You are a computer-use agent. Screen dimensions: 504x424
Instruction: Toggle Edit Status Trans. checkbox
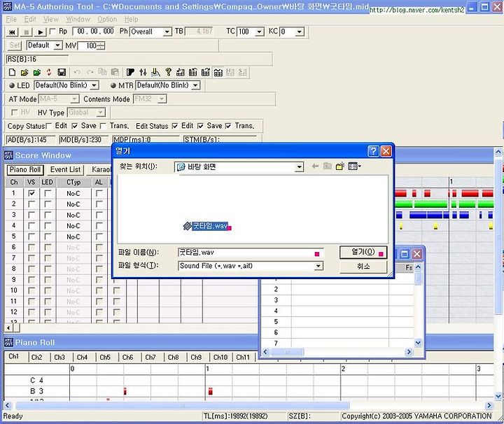pos(228,126)
